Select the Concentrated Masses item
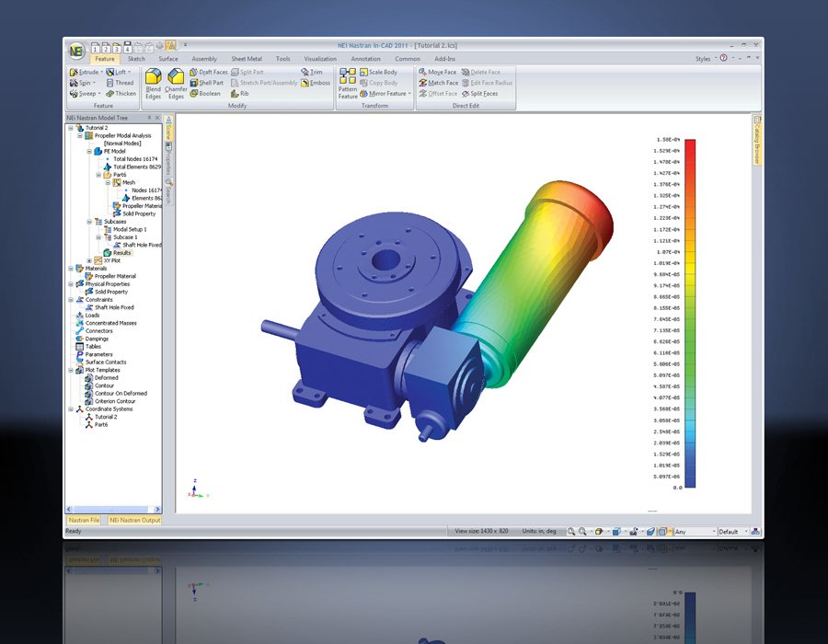The image size is (828, 644). pos(106,323)
